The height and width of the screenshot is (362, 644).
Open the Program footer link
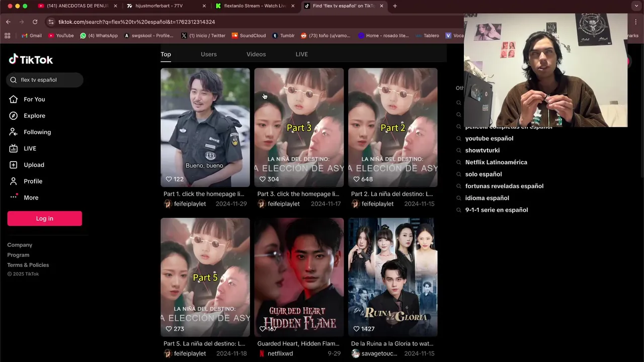(18, 255)
